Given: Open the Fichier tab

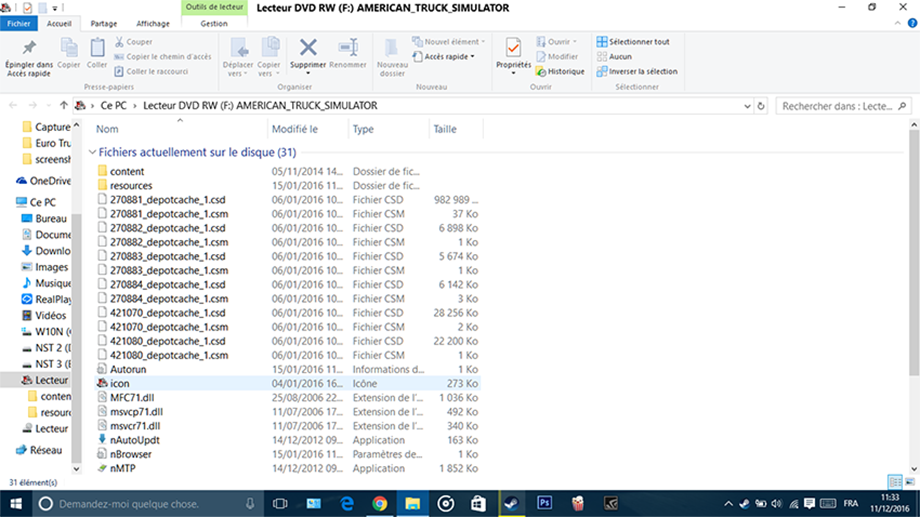Looking at the screenshot, I should (x=19, y=23).
